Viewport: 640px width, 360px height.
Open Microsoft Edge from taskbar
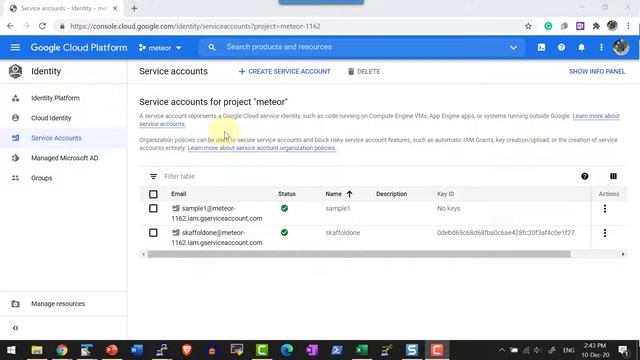click(287, 350)
